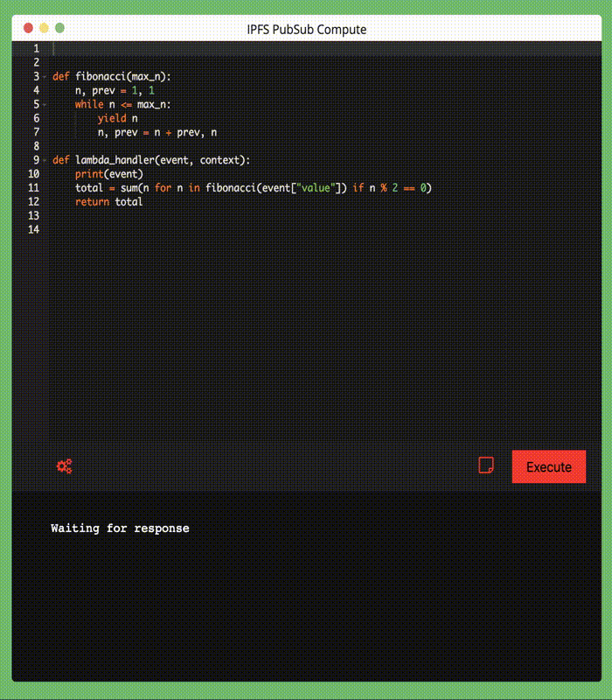The width and height of the screenshot is (612, 700).
Task: Click line number 8 in the gutter
Action: [x=37, y=146]
